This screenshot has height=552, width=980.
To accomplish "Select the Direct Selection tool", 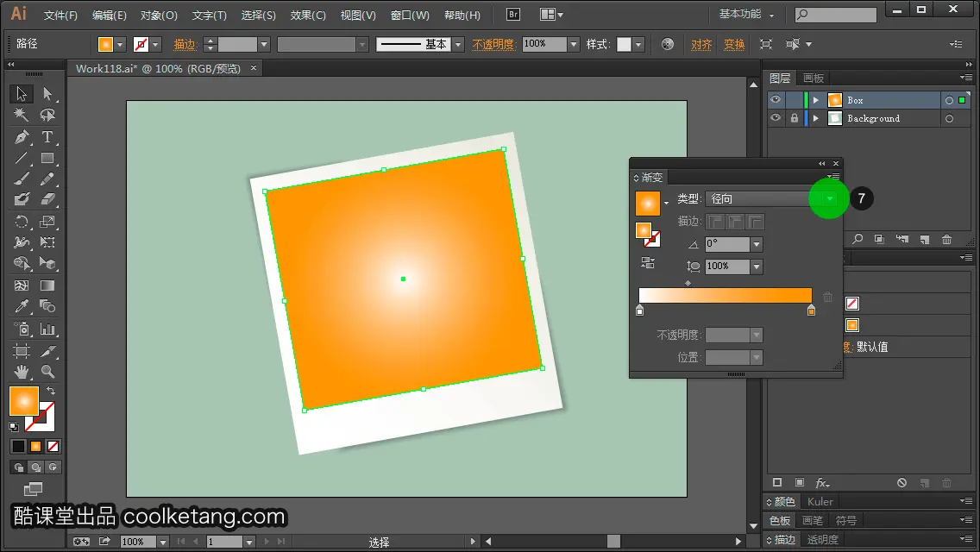I will pos(47,94).
